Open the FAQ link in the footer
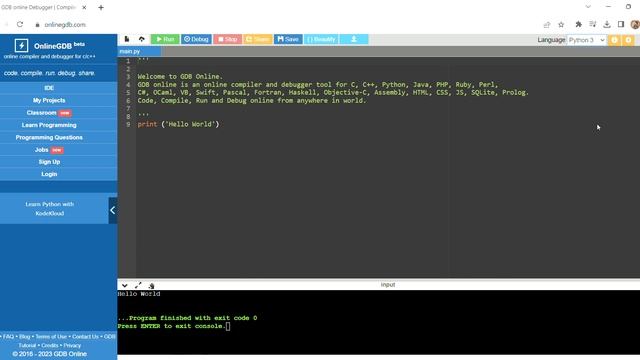The width and height of the screenshot is (640, 360). click(8, 337)
